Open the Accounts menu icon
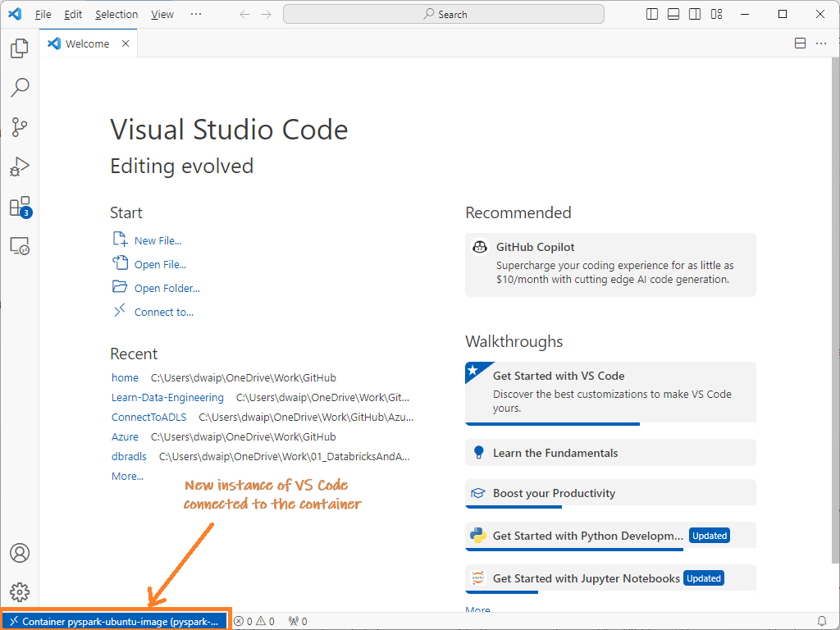The height and width of the screenshot is (630, 840). [20, 553]
